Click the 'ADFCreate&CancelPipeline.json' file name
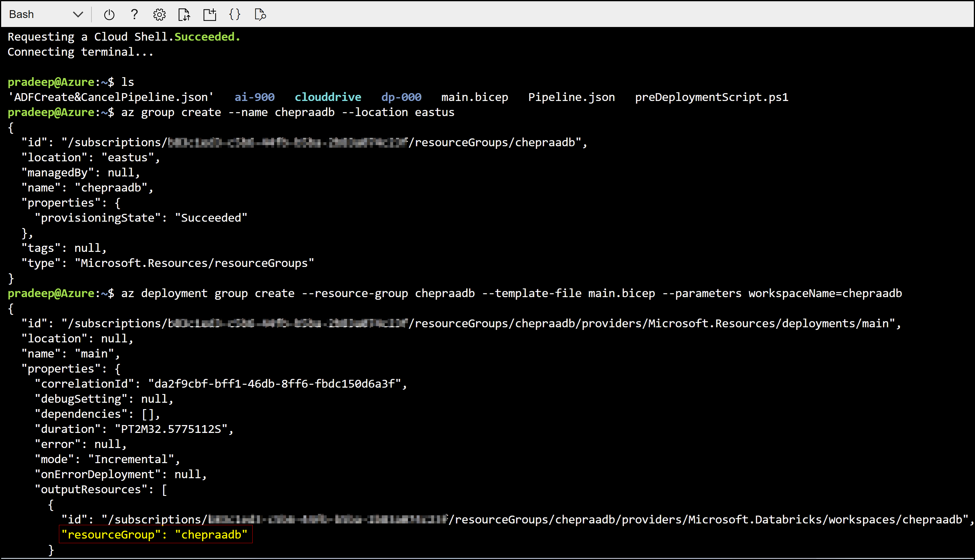 111,97
